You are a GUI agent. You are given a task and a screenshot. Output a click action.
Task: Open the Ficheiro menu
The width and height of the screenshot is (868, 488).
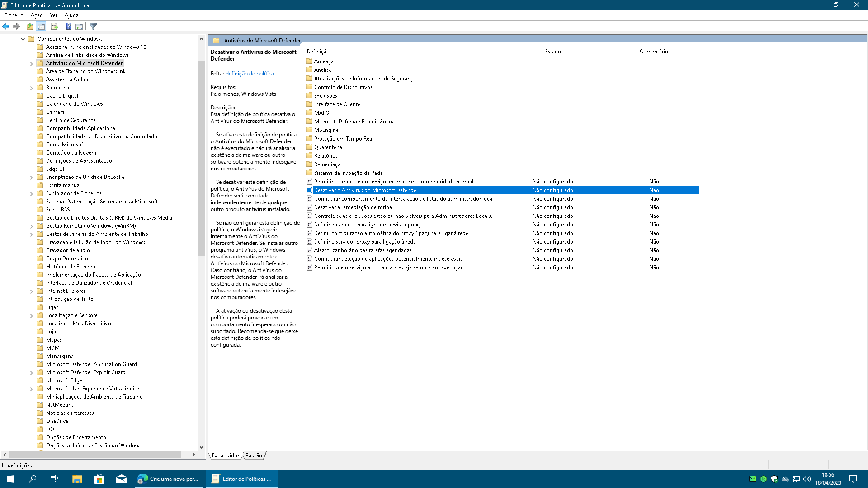[x=14, y=15]
